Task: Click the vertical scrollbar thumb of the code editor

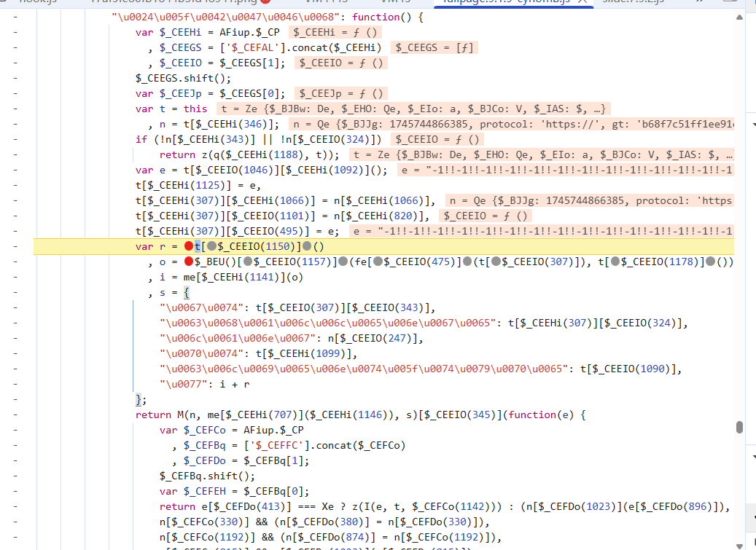Action: click(739, 427)
